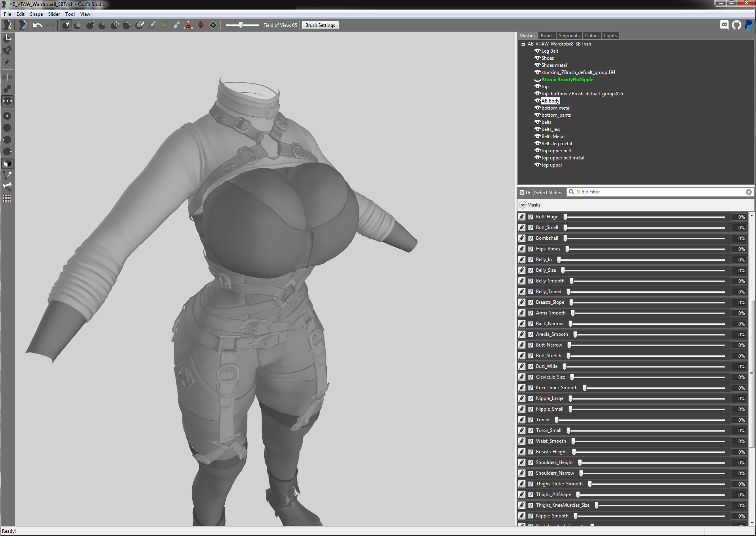Screen dimensions: 756x536
Task: Choose the Smooth brush tool
Action: tap(127, 25)
